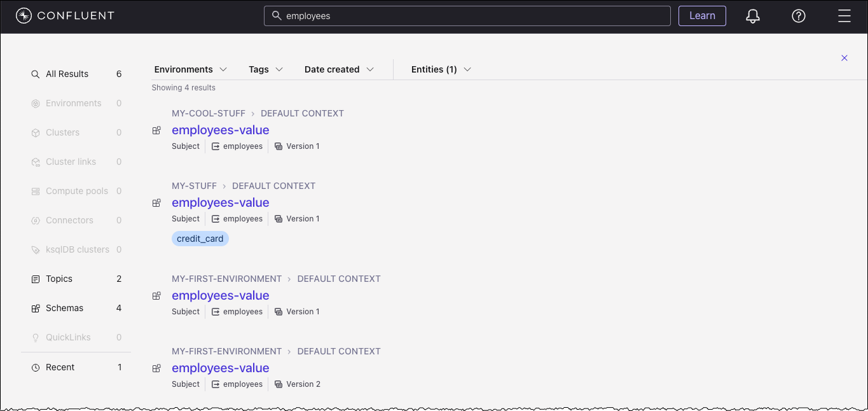Show Recent searches in sidebar
This screenshot has height=411, width=868.
click(60, 367)
